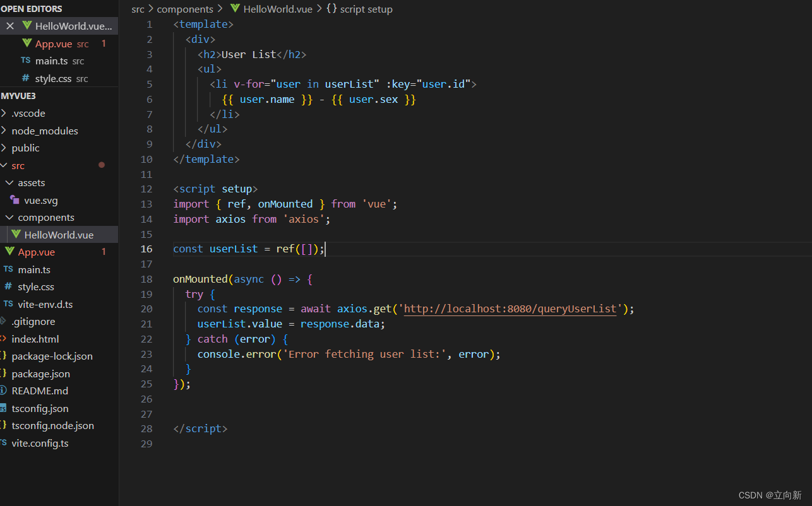Open tsconfig.json in explorer
812x506 pixels.
coord(40,408)
